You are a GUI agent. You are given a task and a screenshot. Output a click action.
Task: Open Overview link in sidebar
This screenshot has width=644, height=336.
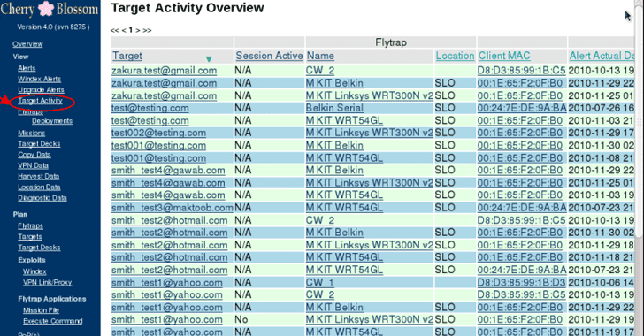point(27,44)
